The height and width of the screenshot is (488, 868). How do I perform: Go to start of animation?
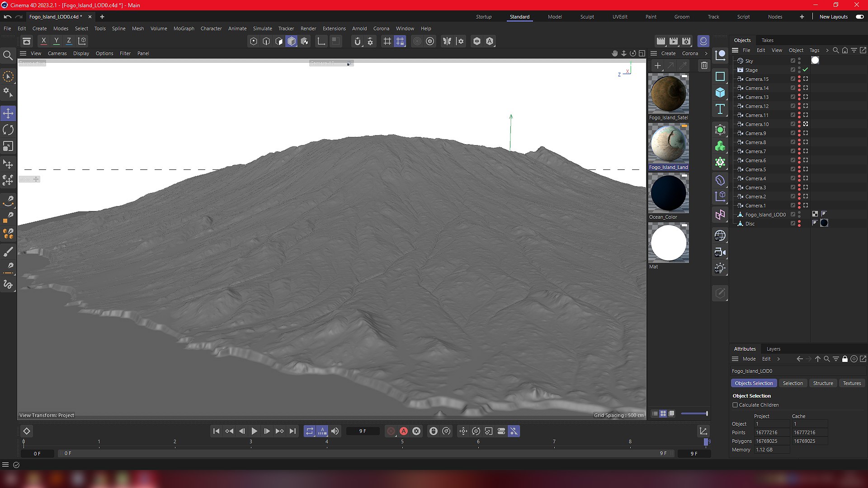click(x=216, y=431)
